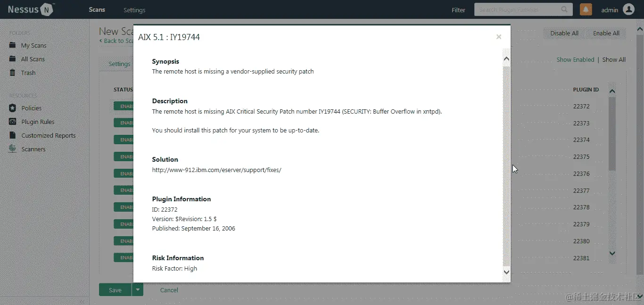Click the admin username text
This screenshot has width=644, height=305.
610,10
